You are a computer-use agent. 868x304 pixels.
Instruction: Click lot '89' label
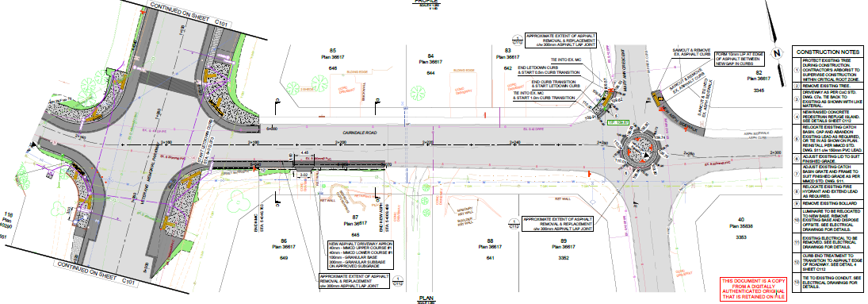564,241
